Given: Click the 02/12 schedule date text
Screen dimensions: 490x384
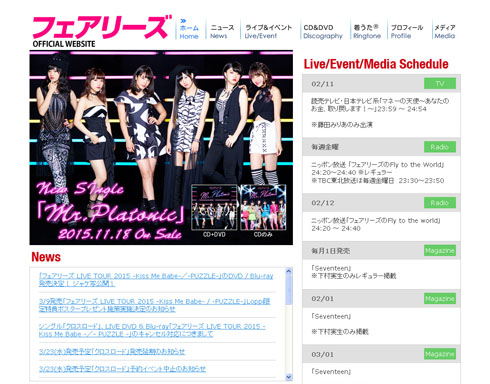Looking at the screenshot, I should pyautogui.click(x=323, y=203).
